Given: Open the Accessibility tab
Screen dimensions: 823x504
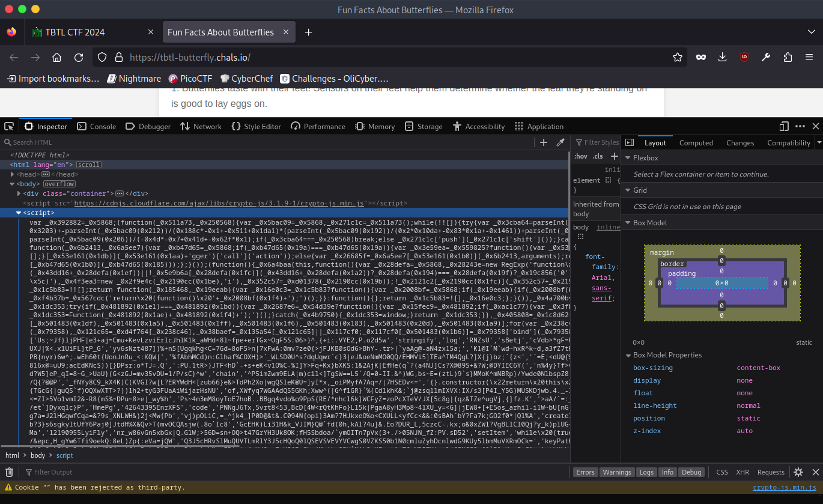Looking at the screenshot, I should [x=478, y=126].
